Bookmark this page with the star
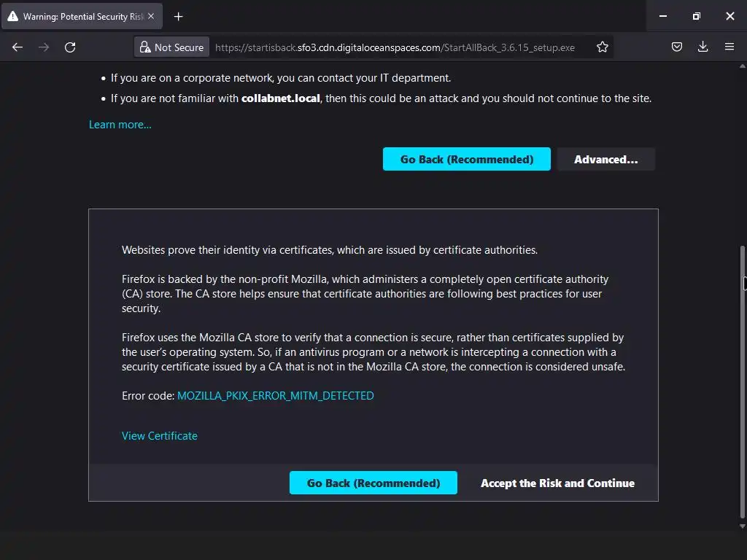The height and width of the screenshot is (560, 747). tap(602, 47)
